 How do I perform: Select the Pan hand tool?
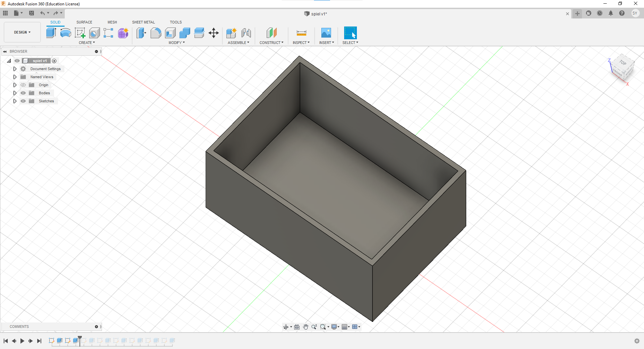tap(306, 327)
